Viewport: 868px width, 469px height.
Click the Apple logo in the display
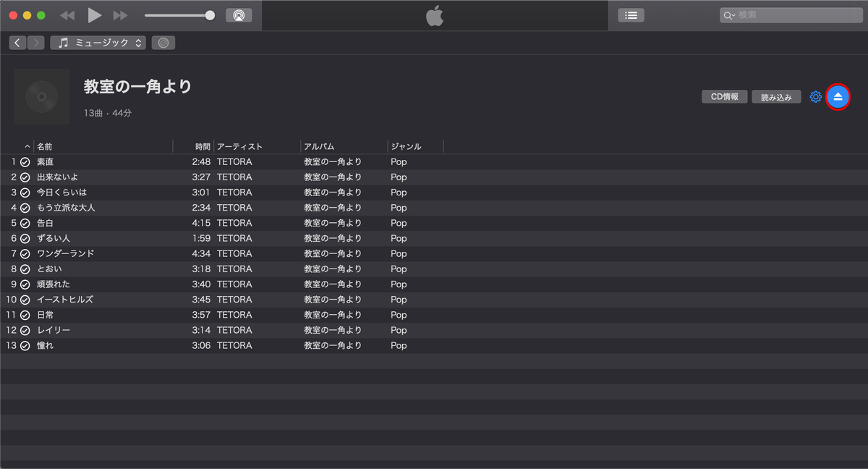434,15
